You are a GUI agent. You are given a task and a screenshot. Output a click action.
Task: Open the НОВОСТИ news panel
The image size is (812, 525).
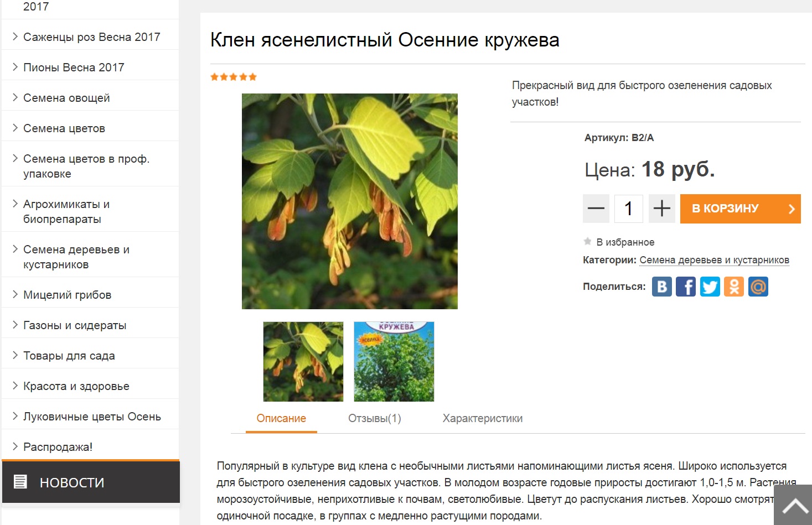point(91,482)
